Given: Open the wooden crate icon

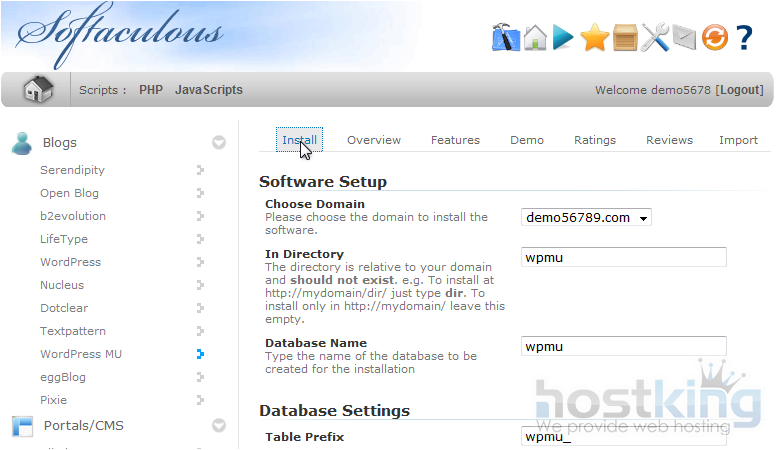Looking at the screenshot, I should tap(625, 38).
